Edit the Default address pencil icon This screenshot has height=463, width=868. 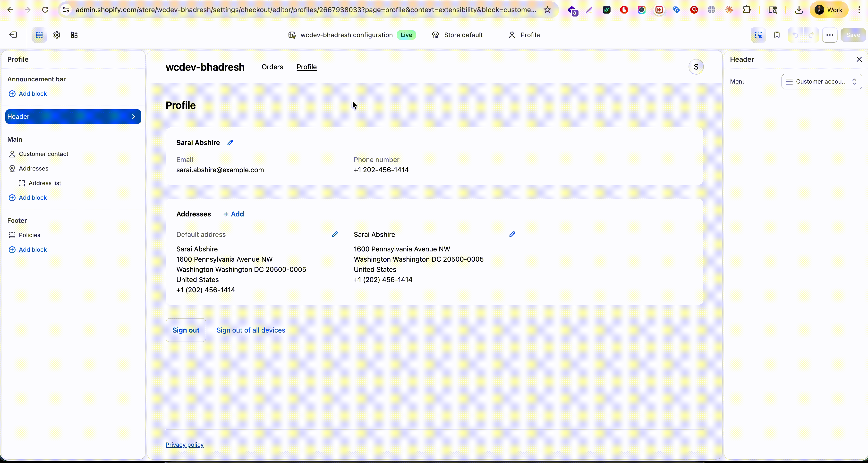335,234
